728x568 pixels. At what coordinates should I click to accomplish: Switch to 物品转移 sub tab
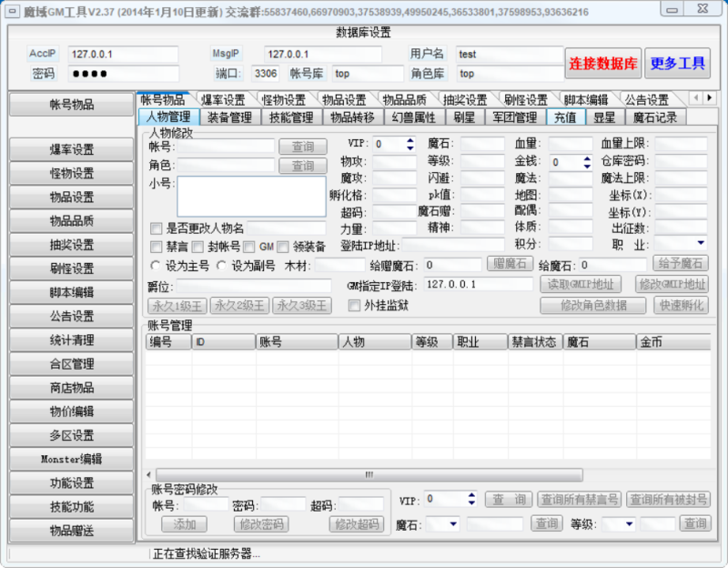[353, 117]
